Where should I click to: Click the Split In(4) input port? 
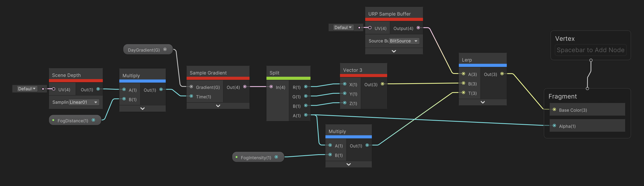click(271, 87)
